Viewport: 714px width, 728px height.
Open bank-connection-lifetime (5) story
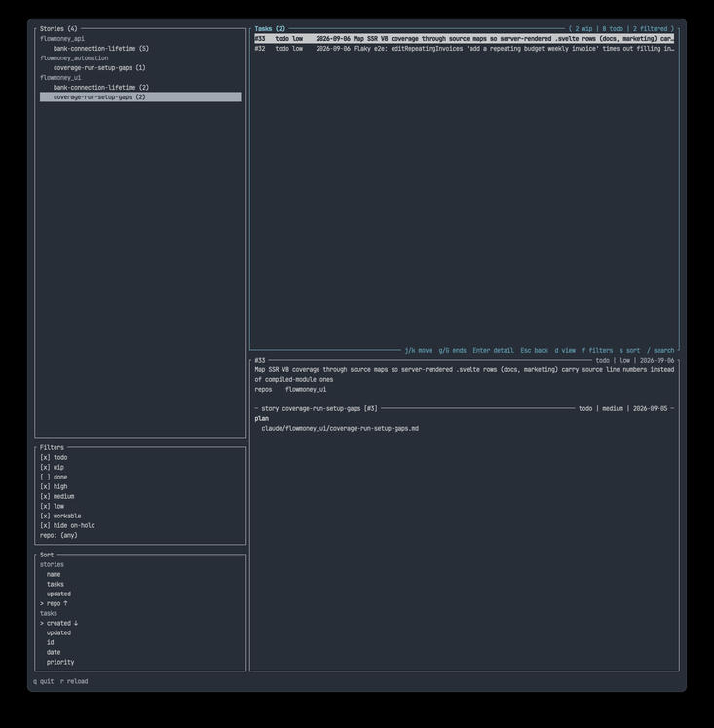[x=101, y=49]
